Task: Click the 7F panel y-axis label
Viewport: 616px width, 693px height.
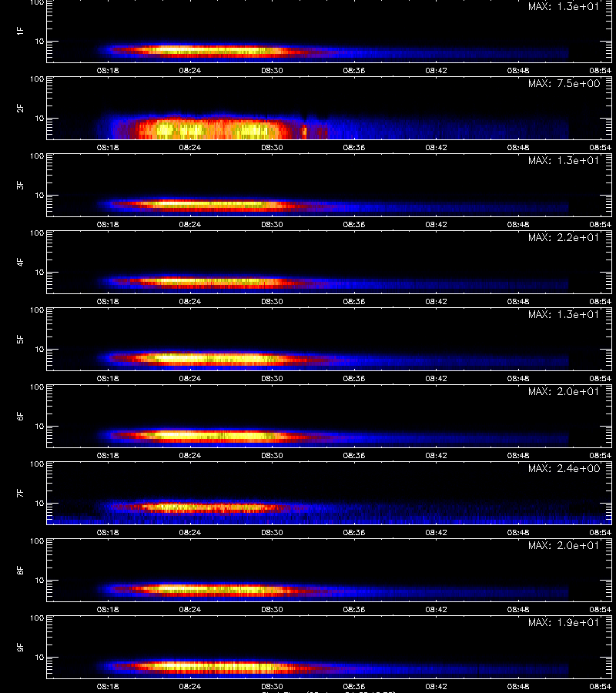Action: (20, 494)
